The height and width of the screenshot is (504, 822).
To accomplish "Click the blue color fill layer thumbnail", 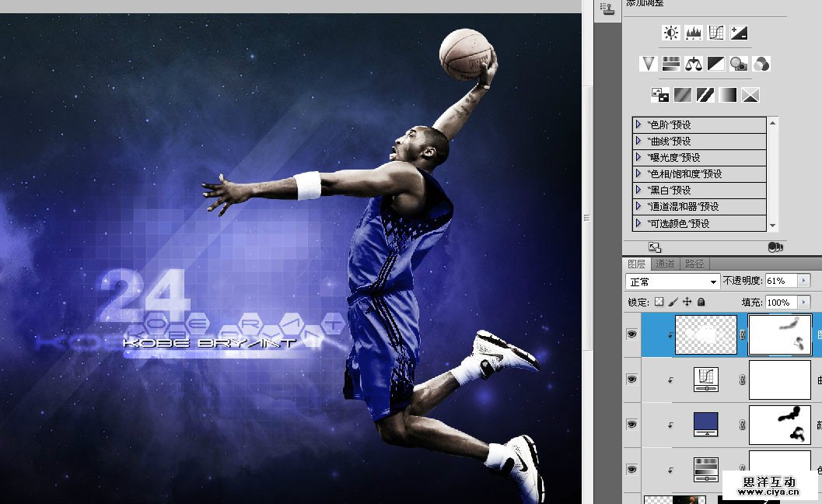I will [x=705, y=425].
